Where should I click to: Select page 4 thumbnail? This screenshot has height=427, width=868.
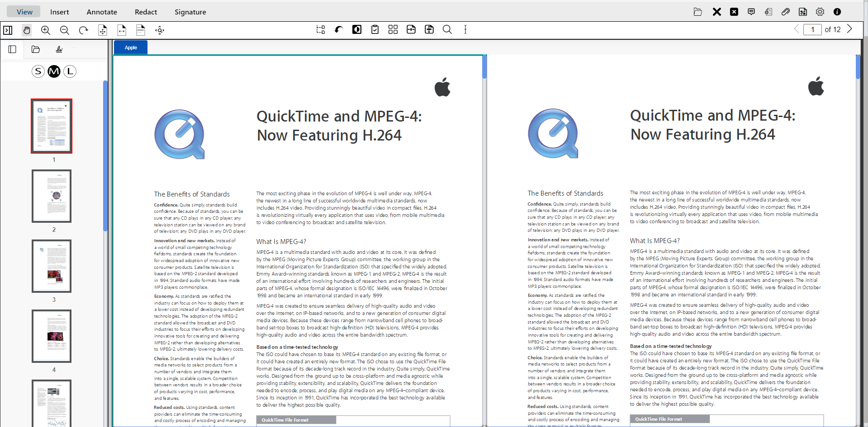[x=52, y=336]
